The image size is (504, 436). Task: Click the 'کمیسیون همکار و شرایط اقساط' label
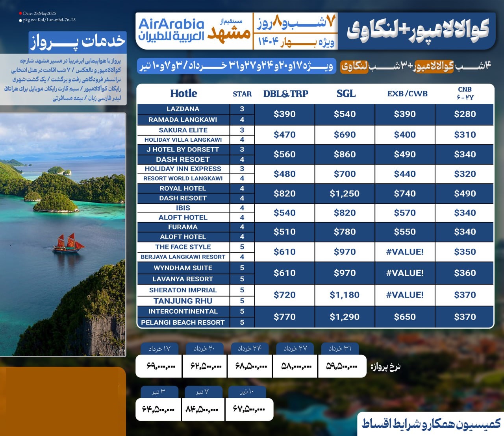click(431, 424)
